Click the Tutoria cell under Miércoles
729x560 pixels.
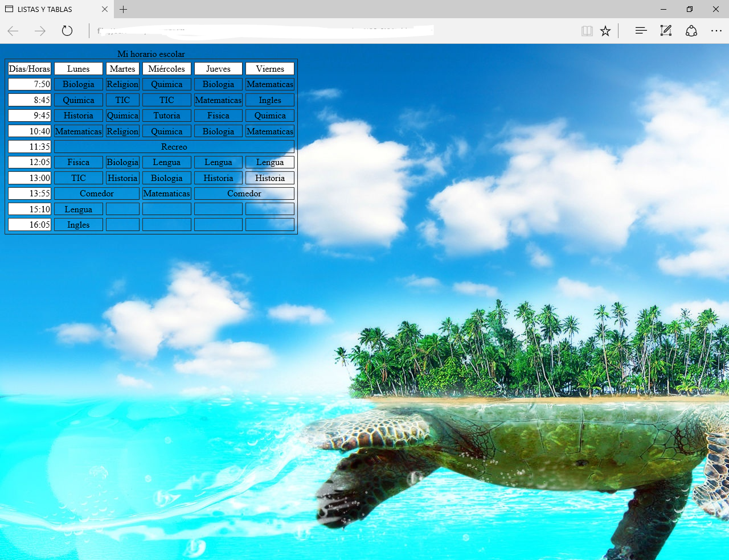pyautogui.click(x=166, y=116)
